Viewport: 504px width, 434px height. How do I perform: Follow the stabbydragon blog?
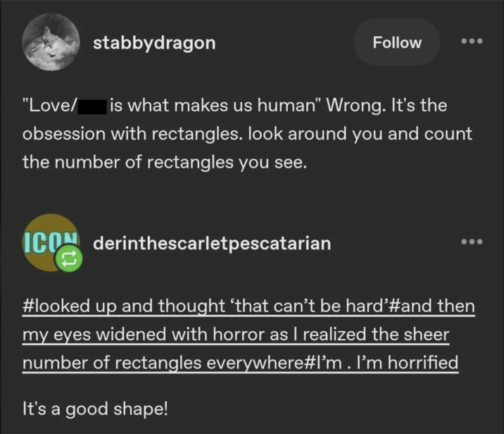[x=397, y=42]
